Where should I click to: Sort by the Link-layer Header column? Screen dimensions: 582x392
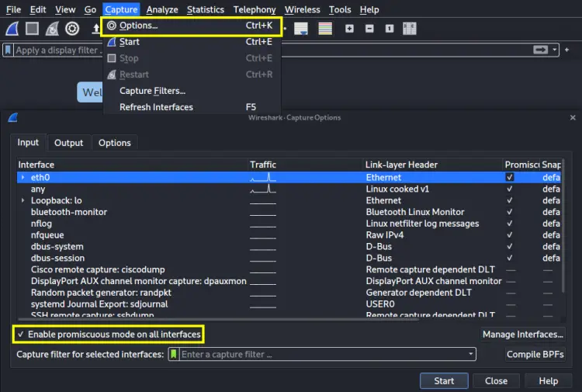pos(433,165)
